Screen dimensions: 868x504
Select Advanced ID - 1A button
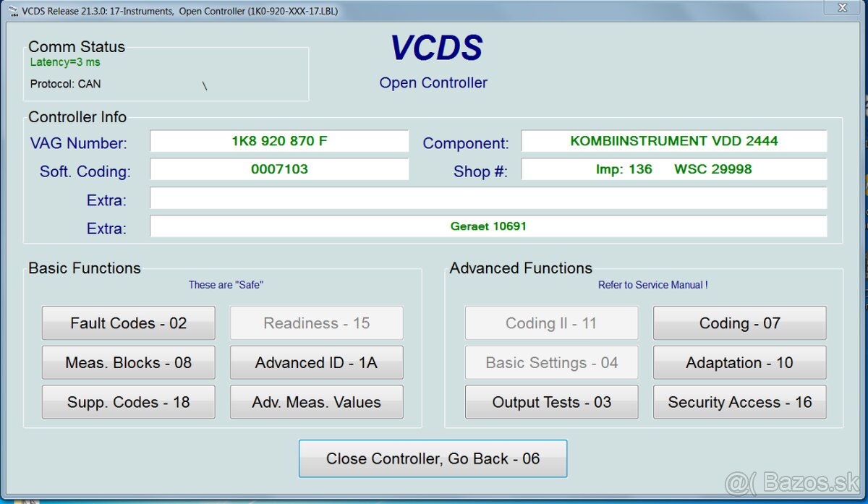point(316,363)
